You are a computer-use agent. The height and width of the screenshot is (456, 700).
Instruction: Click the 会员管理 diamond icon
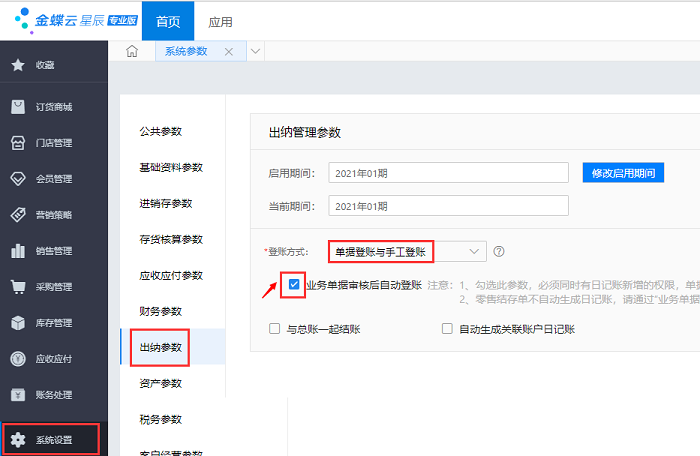pos(18,179)
